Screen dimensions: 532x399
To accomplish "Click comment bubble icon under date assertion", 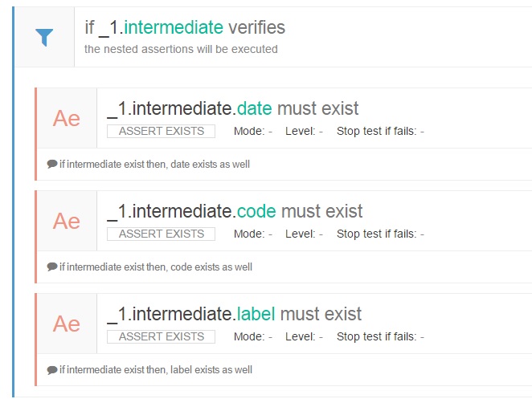I will [52, 164].
